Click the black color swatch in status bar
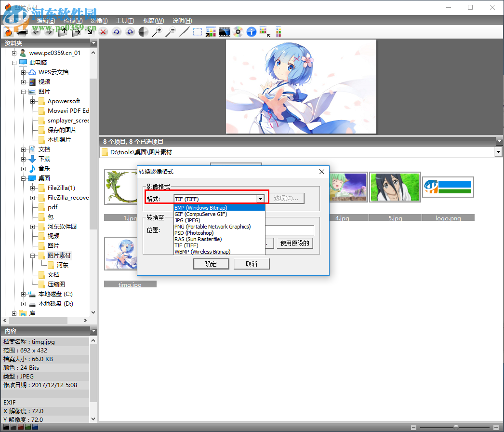The height and width of the screenshot is (432, 504). (x=6, y=427)
